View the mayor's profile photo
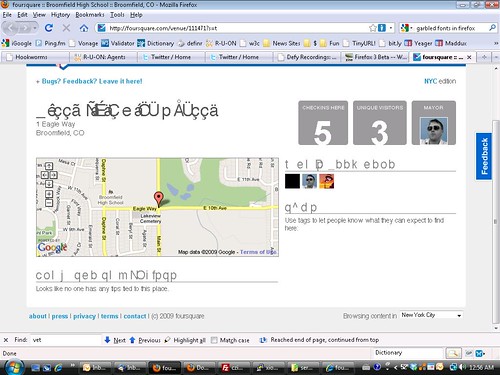Screen dimensions: 500x375 [434, 130]
